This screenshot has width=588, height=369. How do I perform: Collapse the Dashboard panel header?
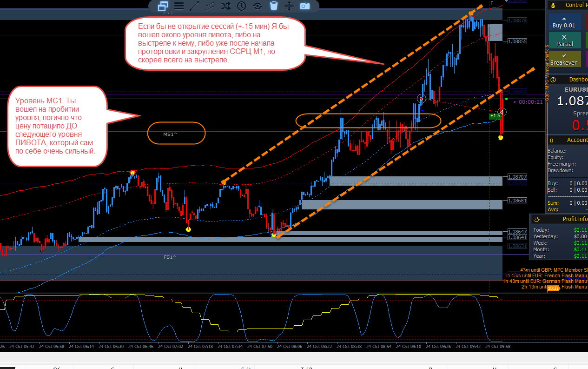click(567, 80)
